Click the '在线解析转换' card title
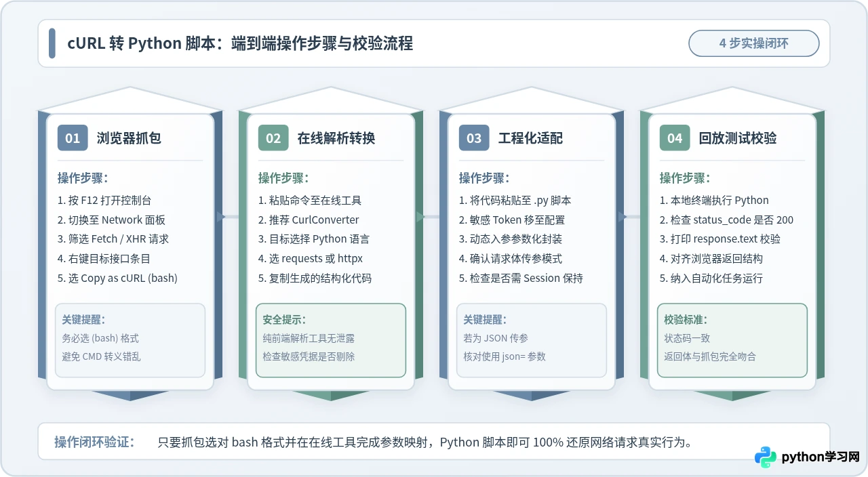The width and height of the screenshot is (868, 477). coord(336,138)
